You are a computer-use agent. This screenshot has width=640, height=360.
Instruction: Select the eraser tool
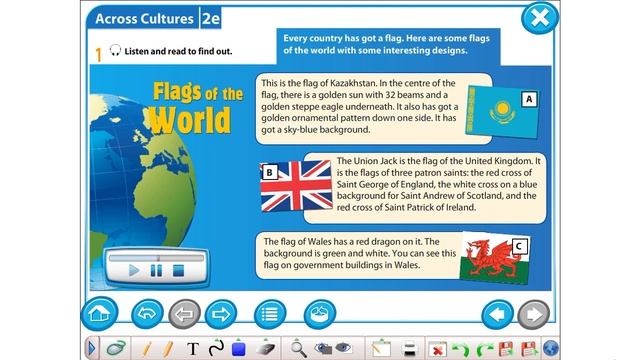pyautogui.click(x=265, y=349)
